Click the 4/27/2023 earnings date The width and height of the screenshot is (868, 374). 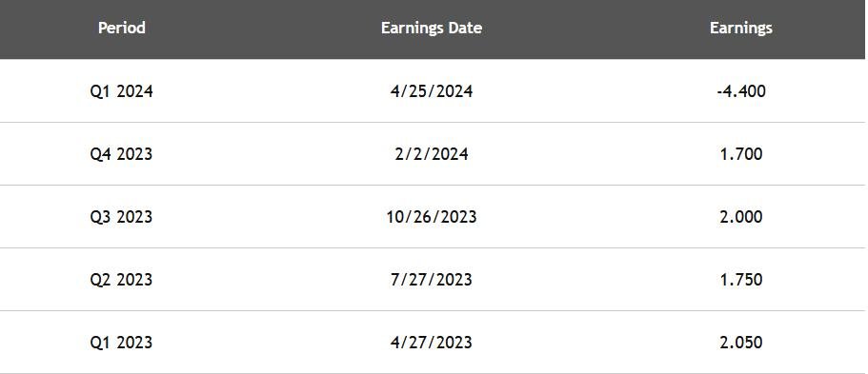[x=432, y=342]
